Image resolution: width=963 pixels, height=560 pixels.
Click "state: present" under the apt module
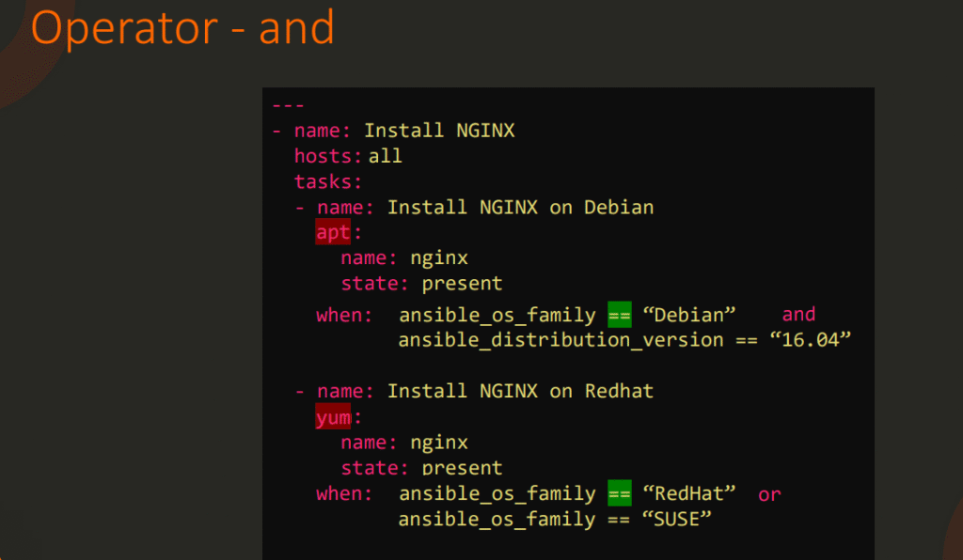click(421, 284)
